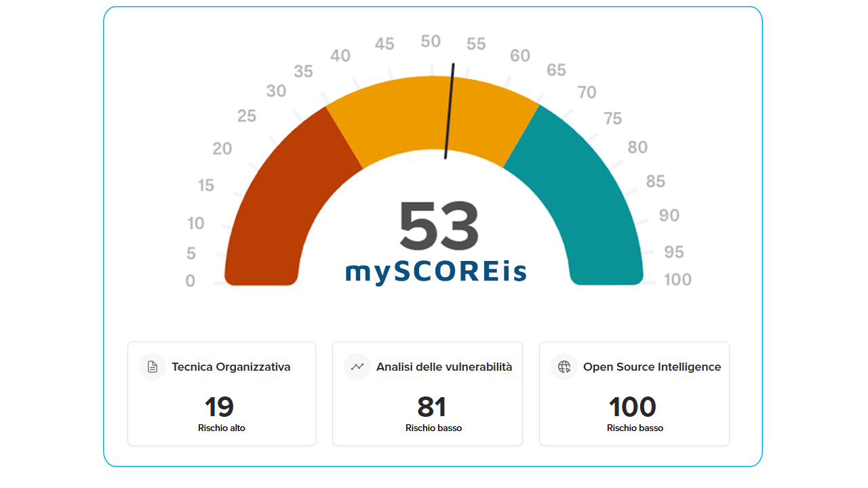
Task: Click the score 100 in Open Source Intelligence
Action: pyautogui.click(x=633, y=407)
